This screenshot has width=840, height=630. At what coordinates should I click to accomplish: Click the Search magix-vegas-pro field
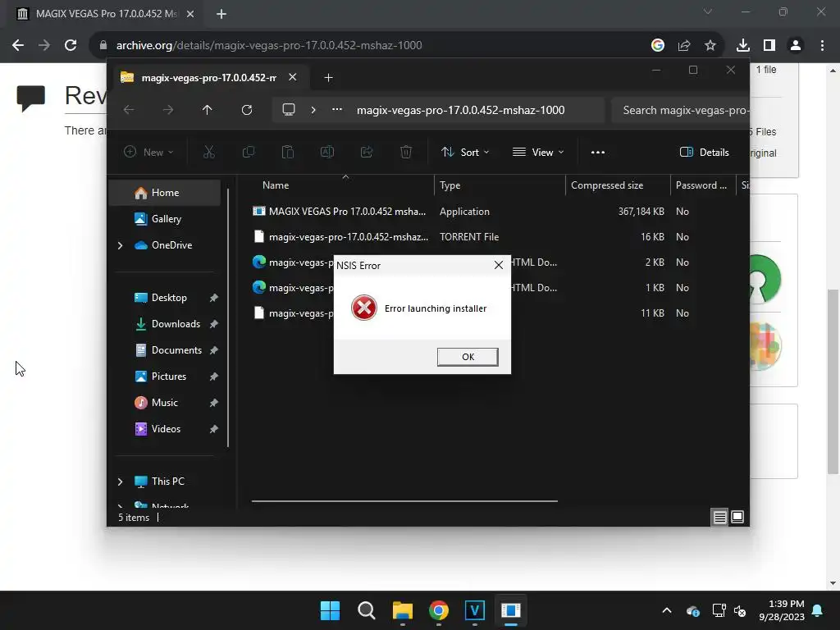point(680,110)
